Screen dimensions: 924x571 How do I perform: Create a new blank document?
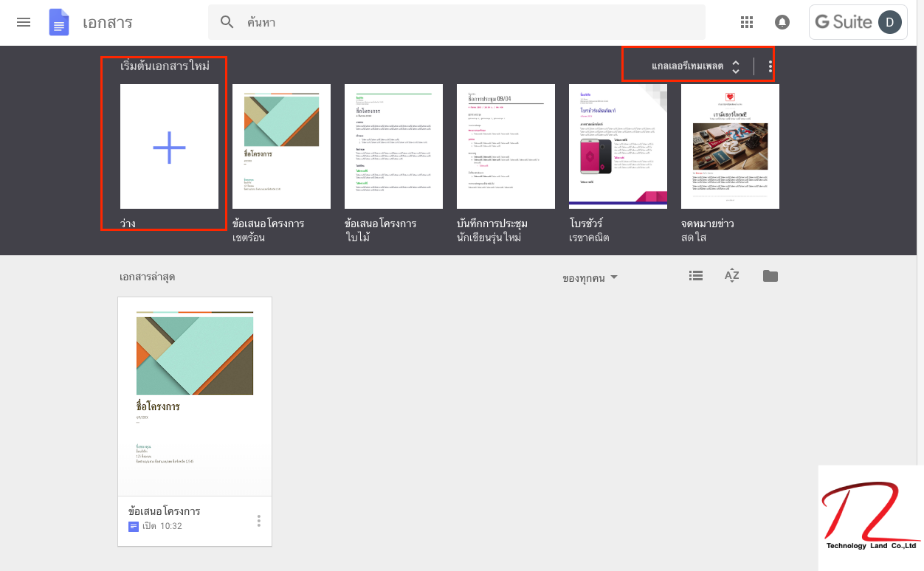pos(169,147)
